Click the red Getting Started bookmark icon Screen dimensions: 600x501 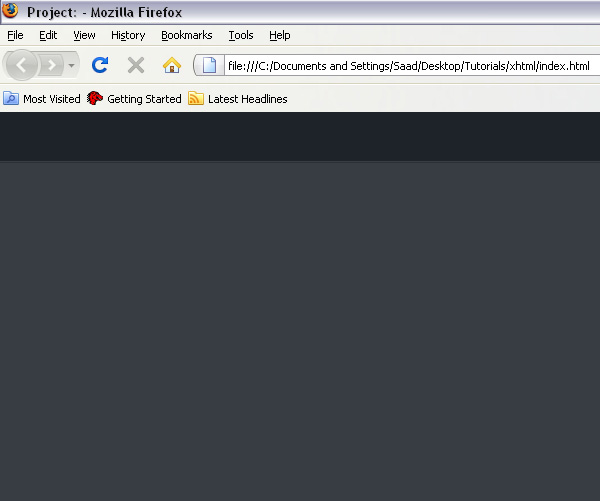(x=95, y=98)
